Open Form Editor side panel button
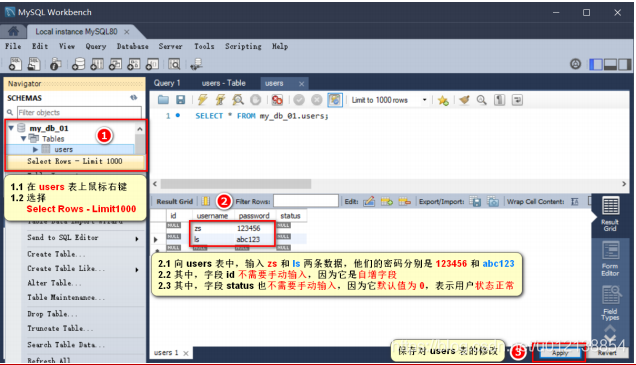Viewport: 636px width, 365px height. pyautogui.click(x=610, y=259)
